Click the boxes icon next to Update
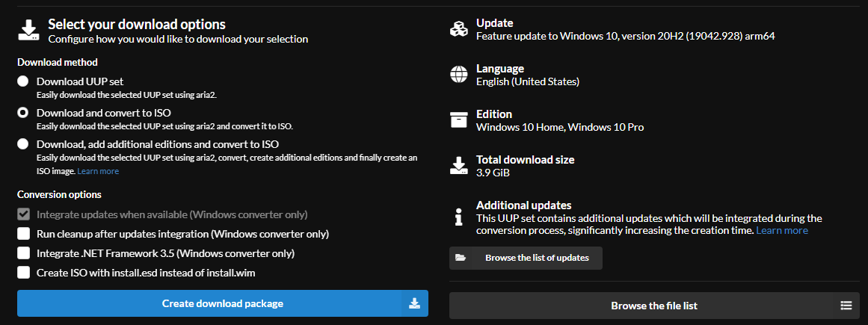The height and width of the screenshot is (325, 868). (x=458, y=29)
